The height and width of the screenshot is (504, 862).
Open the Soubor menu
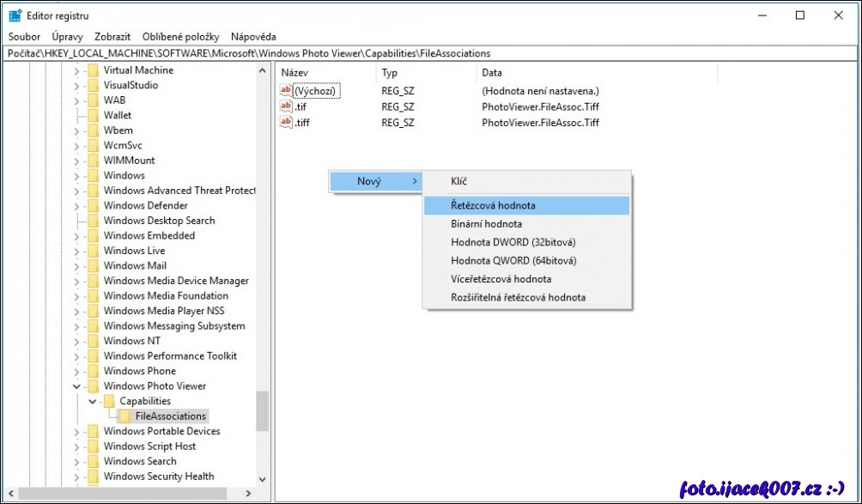click(x=24, y=37)
